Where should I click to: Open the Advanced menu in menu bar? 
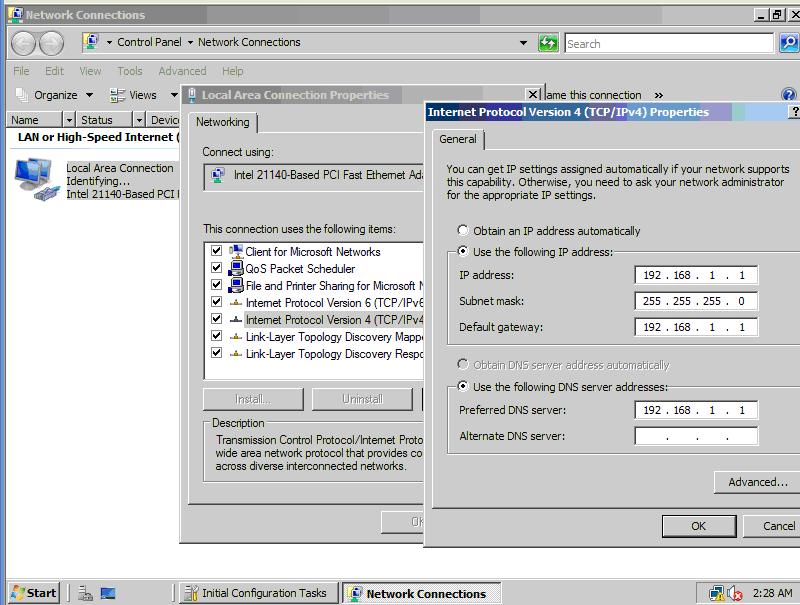click(x=182, y=71)
